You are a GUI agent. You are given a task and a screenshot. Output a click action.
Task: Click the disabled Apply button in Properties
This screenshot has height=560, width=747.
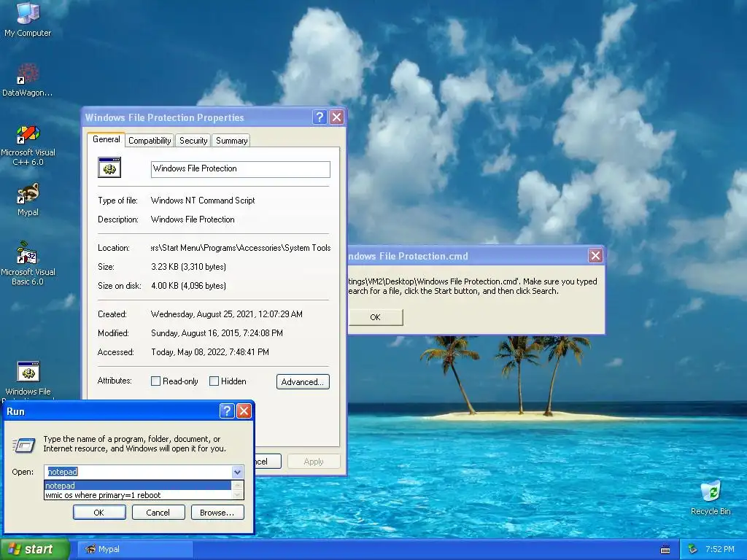(x=314, y=462)
